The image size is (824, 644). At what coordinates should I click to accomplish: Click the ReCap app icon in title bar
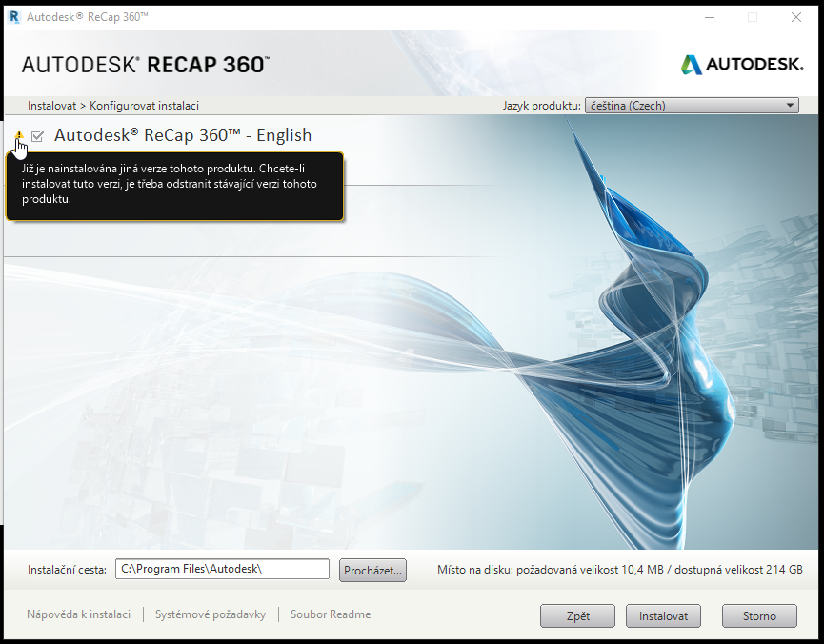tap(13, 17)
